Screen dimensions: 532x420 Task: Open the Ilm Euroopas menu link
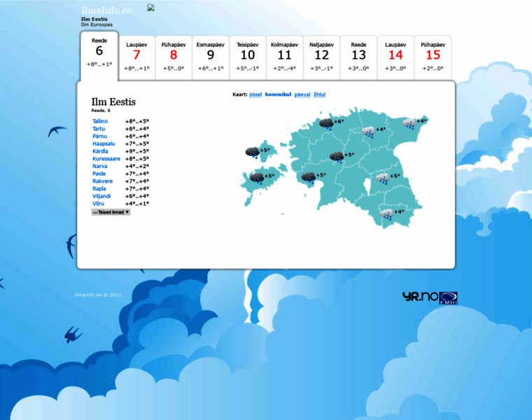[x=97, y=24]
